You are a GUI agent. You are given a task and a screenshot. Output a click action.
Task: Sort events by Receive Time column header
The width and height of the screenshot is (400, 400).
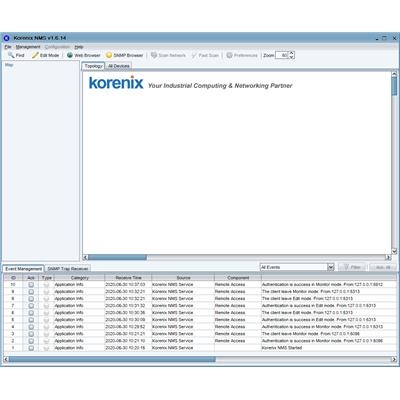point(128,278)
